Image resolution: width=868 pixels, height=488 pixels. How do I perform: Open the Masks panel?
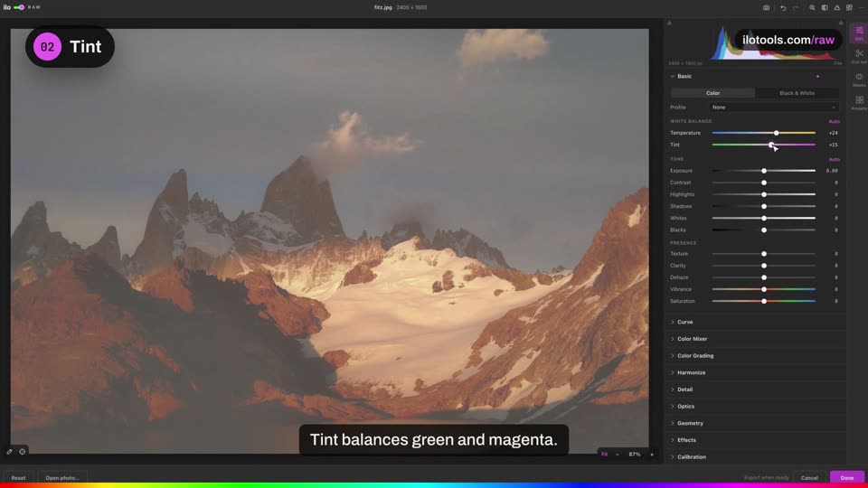[859, 80]
